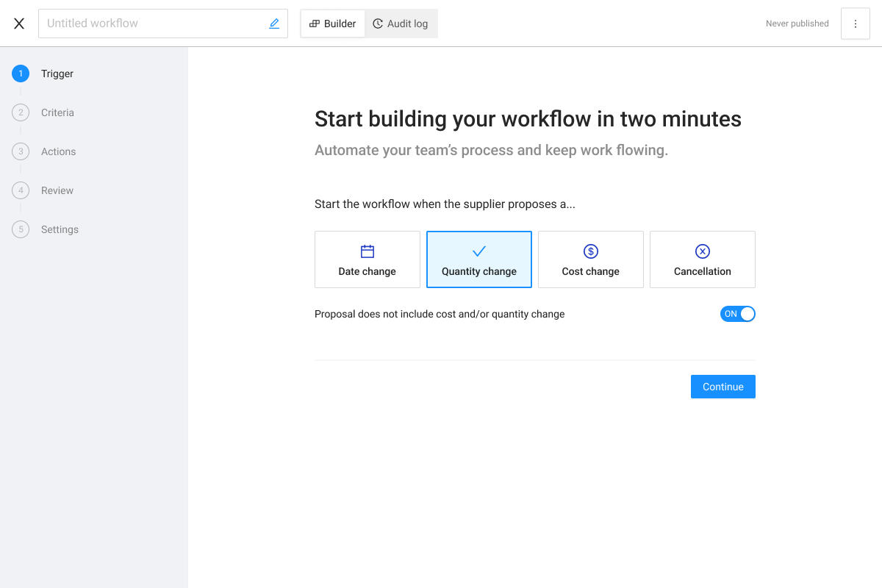Click the X close icon at top left
The height and width of the screenshot is (588, 882).
coord(19,24)
